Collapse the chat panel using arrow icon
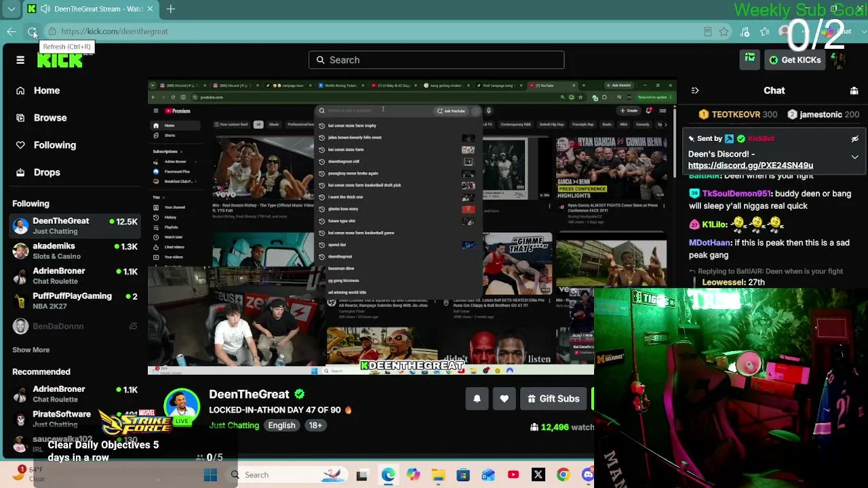The width and height of the screenshot is (868, 488). 695,91
